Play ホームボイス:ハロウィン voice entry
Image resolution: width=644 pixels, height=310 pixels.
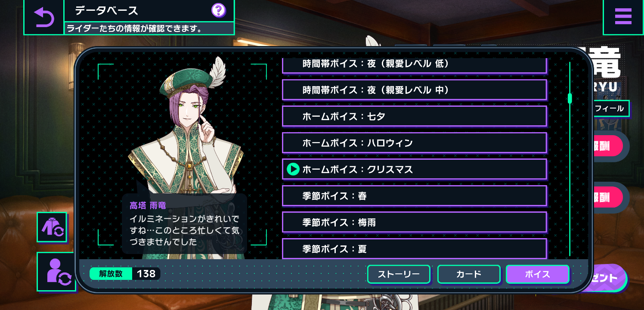tap(415, 143)
